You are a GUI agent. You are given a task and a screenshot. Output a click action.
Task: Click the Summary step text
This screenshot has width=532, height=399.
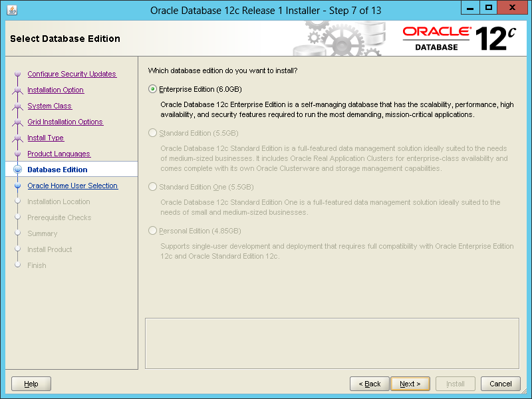pos(43,233)
